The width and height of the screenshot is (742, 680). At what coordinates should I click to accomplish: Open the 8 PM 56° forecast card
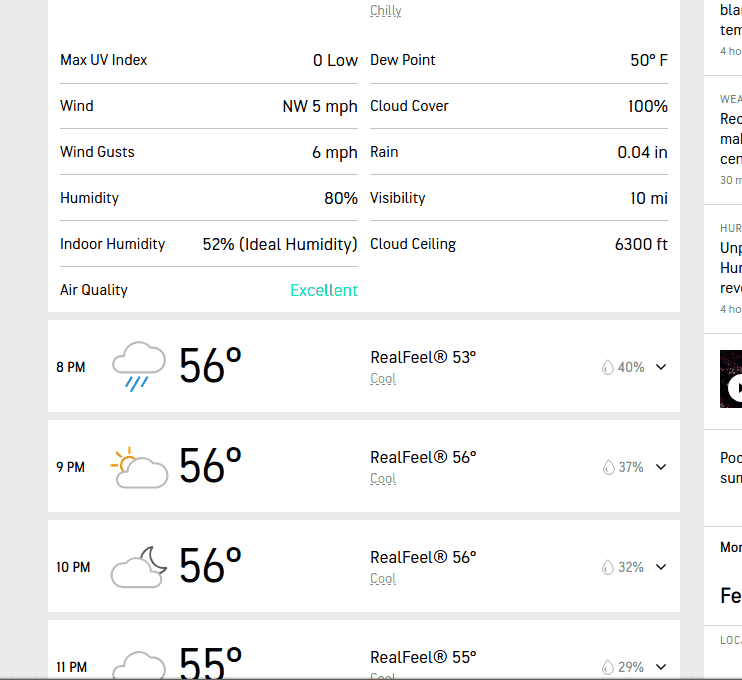click(364, 366)
